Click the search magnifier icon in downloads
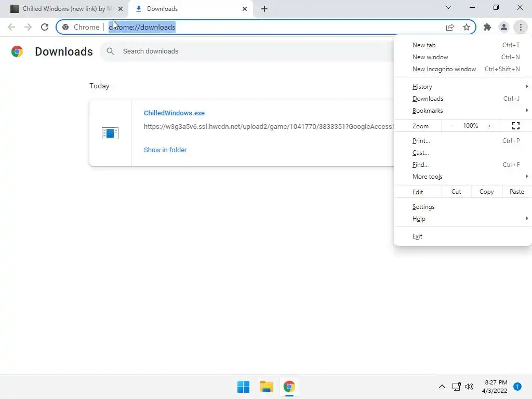 click(x=110, y=51)
